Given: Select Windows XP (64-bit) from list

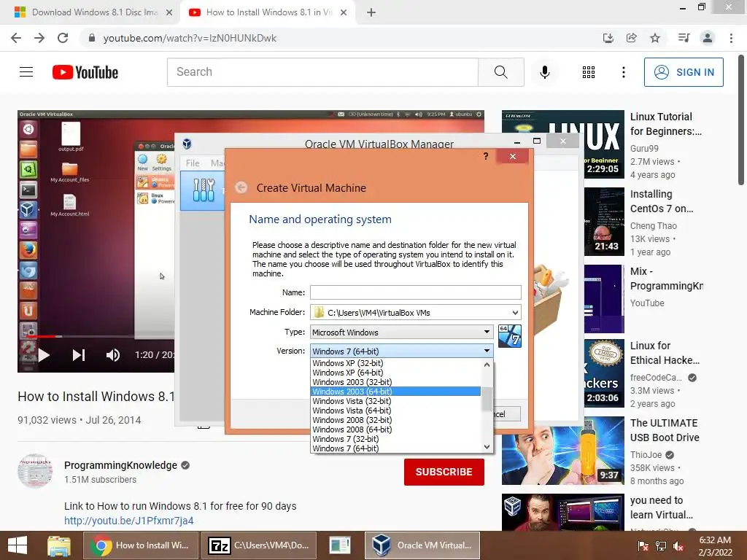Looking at the screenshot, I should 395,373.
